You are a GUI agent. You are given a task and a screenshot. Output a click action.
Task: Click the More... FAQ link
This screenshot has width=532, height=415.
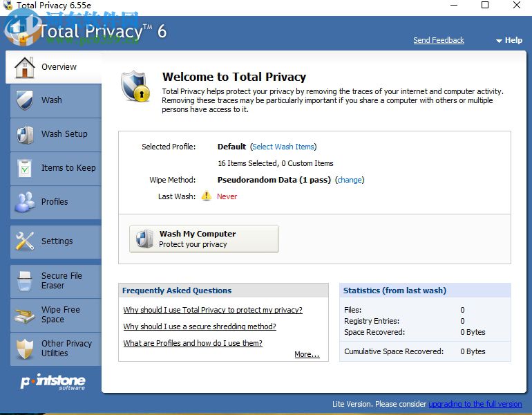click(307, 354)
